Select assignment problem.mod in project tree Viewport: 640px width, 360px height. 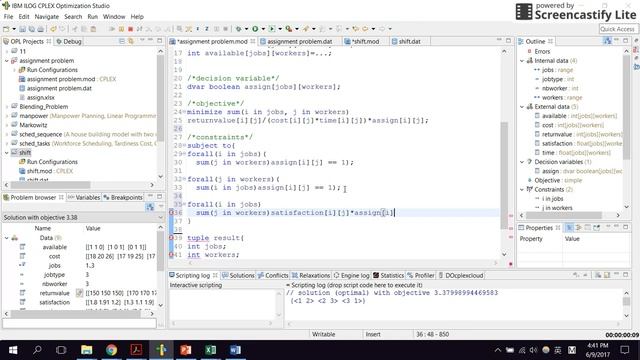coord(67,79)
